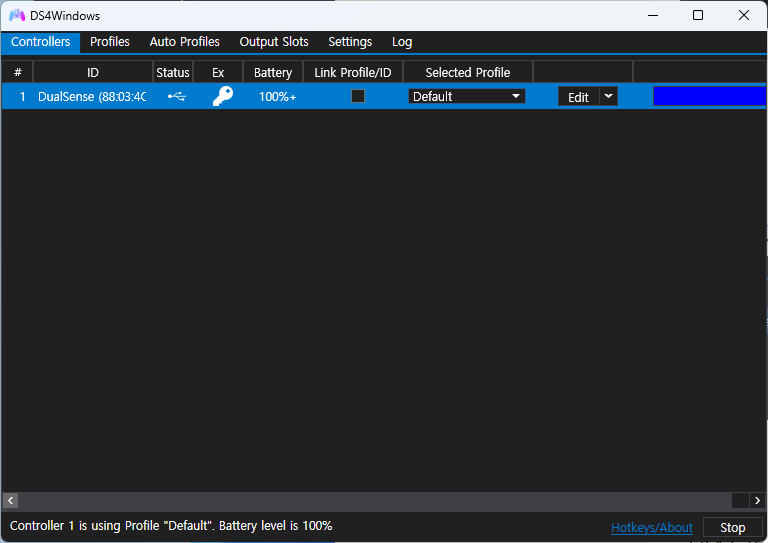Click the Status column header
The width and height of the screenshot is (768, 543).
(x=173, y=72)
